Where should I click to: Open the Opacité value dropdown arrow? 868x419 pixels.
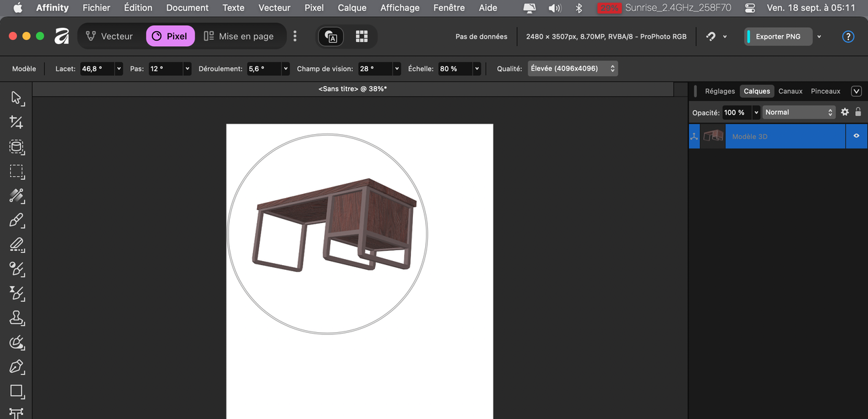coord(756,113)
